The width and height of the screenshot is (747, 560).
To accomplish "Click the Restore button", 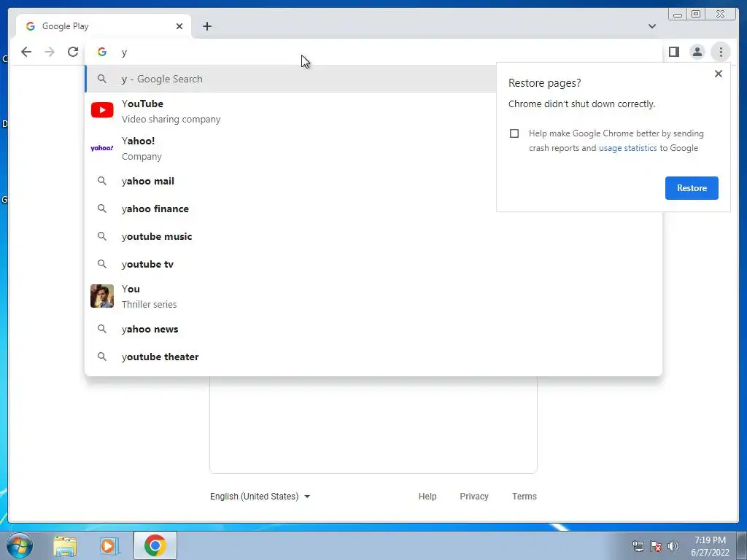I will tap(692, 188).
